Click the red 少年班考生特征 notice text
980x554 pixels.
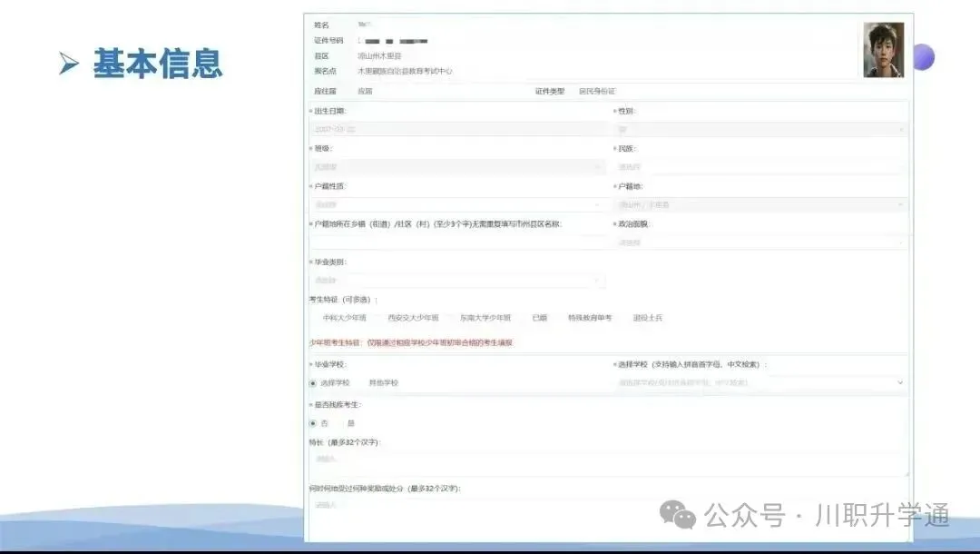411,342
